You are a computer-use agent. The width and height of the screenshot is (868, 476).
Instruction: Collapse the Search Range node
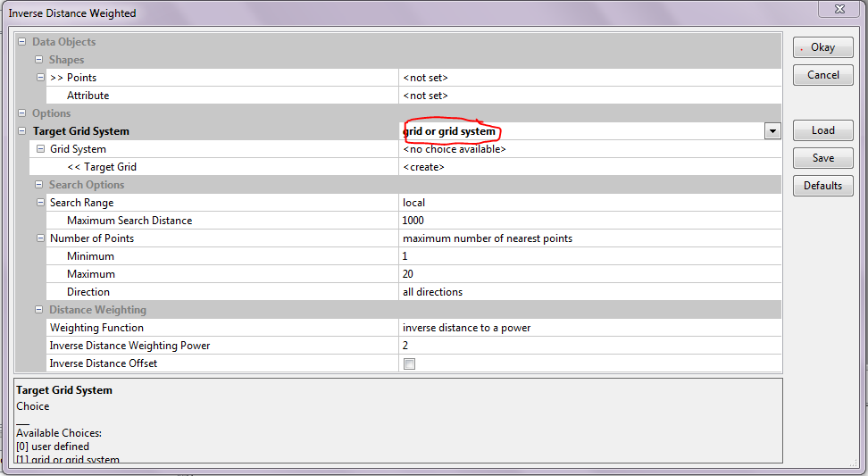[x=40, y=203]
